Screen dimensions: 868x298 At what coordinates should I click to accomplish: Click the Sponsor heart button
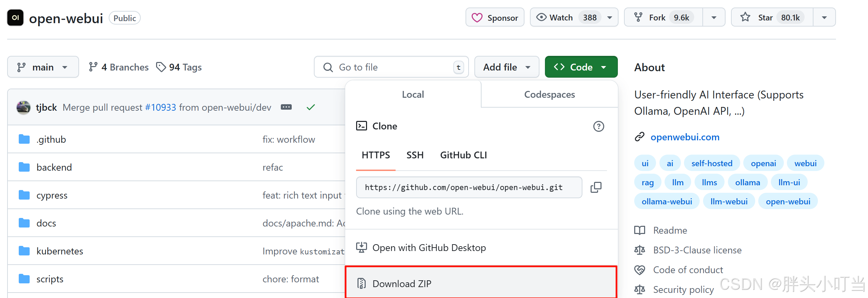click(x=495, y=17)
